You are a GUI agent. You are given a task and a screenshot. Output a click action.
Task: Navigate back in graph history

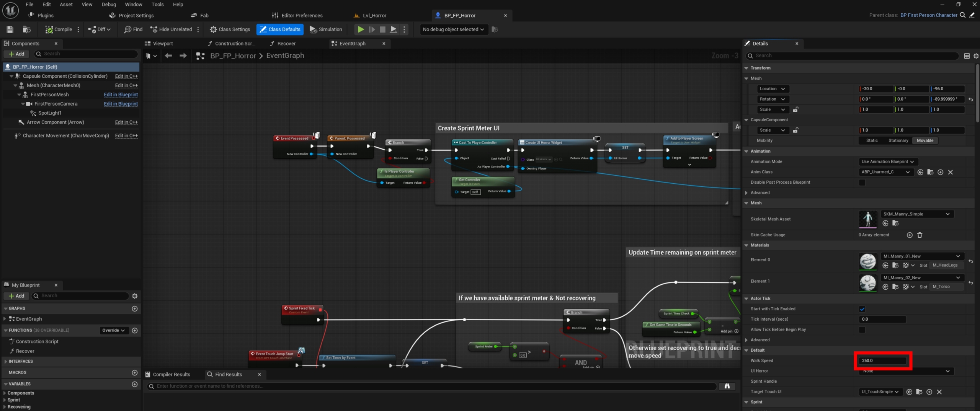click(x=168, y=56)
